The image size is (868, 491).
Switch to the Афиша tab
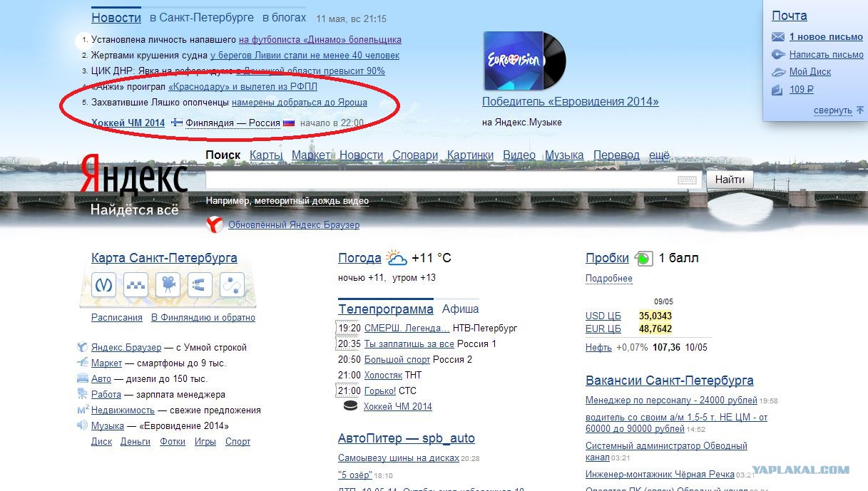pyautogui.click(x=461, y=309)
